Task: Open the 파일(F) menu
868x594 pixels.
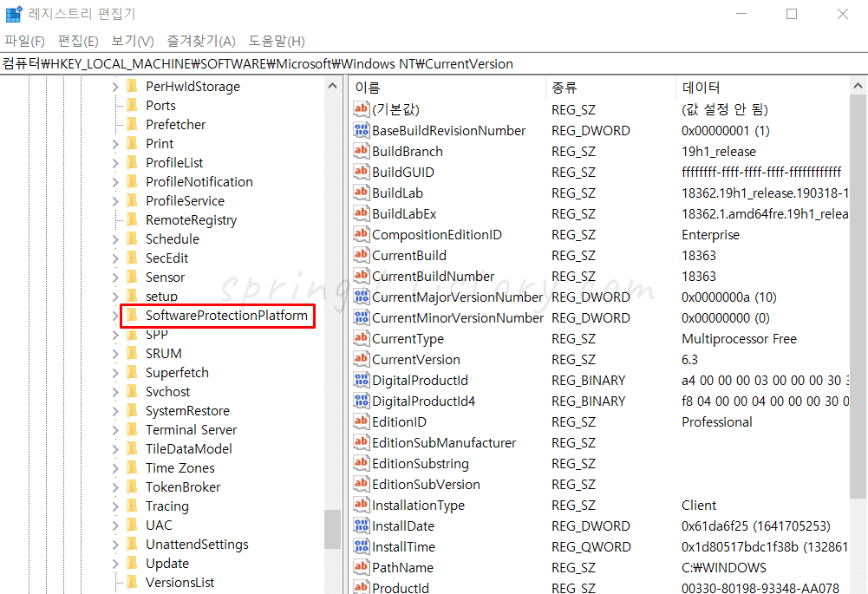Action: (x=24, y=41)
